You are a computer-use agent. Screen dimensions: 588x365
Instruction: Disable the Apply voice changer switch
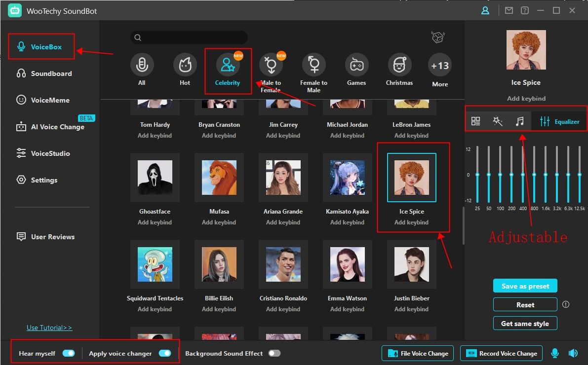164,353
